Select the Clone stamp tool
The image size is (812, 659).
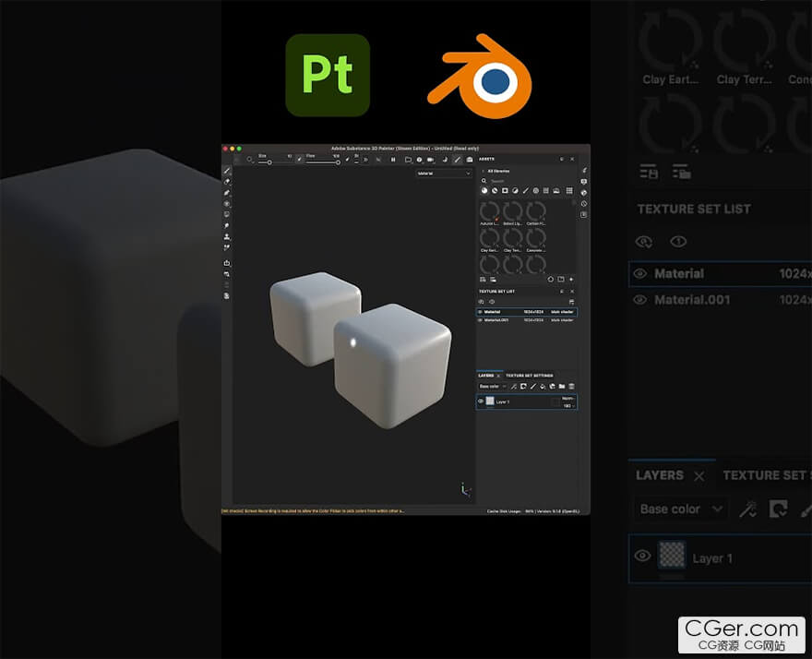tap(227, 237)
